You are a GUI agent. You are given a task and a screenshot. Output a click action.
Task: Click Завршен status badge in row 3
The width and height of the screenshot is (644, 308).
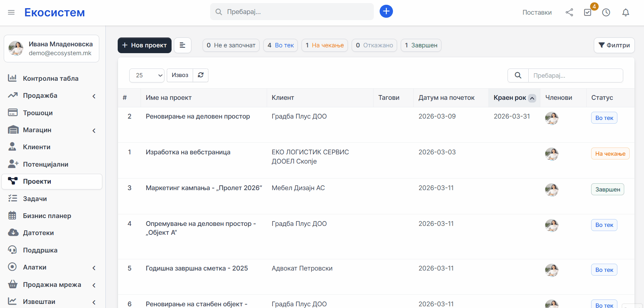coord(608,189)
